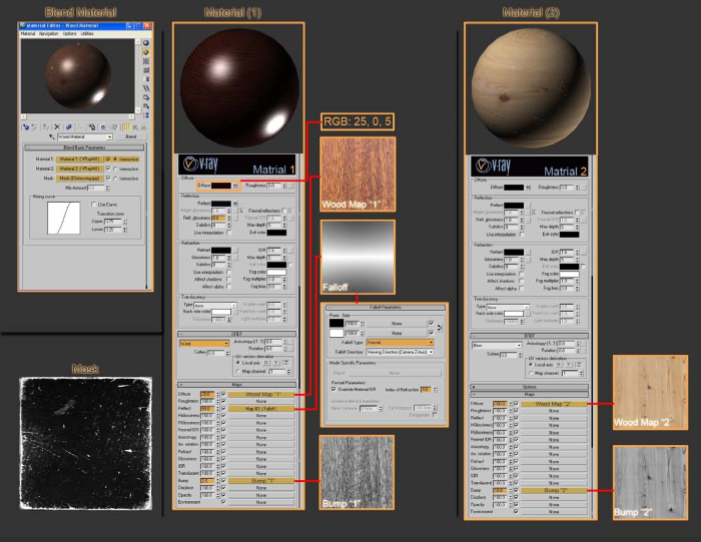
Task: Select Interactive radio for Mask
Action: tap(115, 178)
